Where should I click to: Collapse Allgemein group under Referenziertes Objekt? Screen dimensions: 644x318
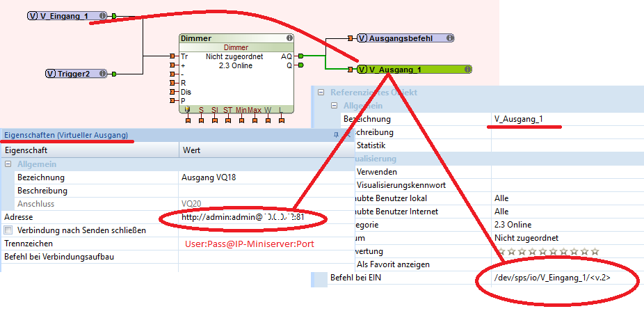click(x=335, y=106)
